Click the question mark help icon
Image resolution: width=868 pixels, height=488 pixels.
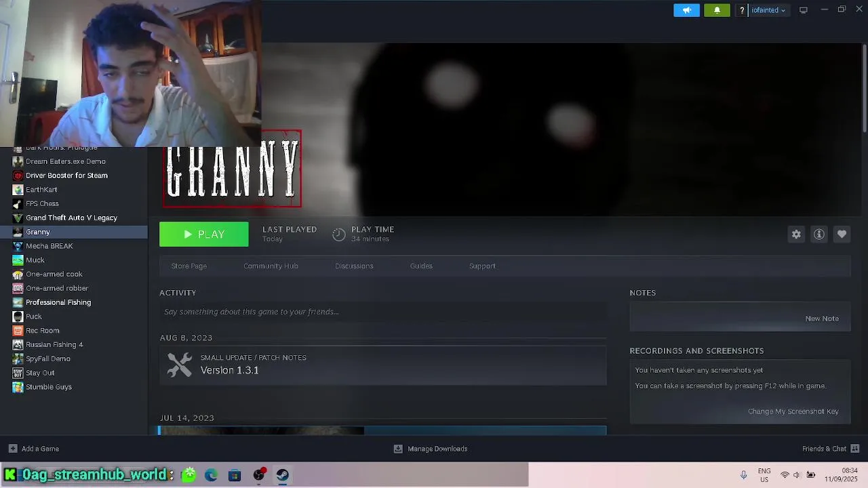(742, 10)
